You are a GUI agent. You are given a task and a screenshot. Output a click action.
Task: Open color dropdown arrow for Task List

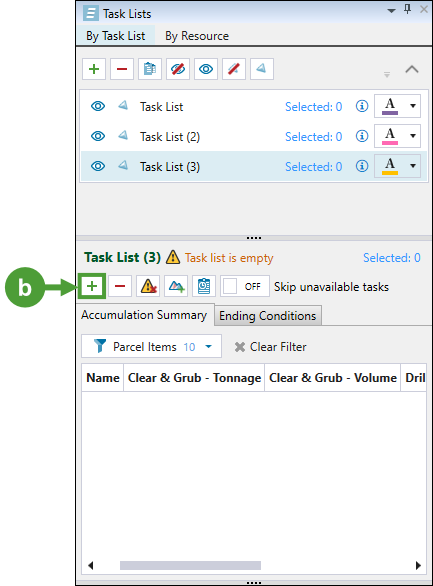[x=413, y=106]
